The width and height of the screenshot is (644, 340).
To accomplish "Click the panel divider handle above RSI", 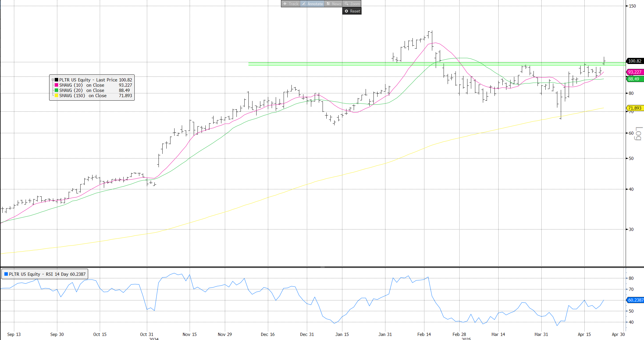I will coord(322,267).
